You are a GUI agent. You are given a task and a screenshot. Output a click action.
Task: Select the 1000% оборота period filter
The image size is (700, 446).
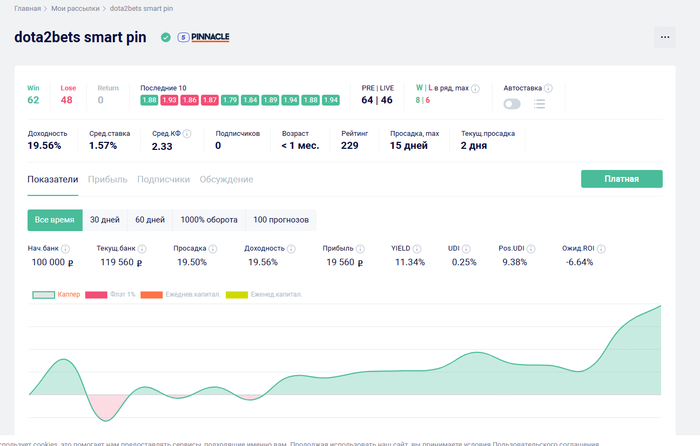coord(208,219)
